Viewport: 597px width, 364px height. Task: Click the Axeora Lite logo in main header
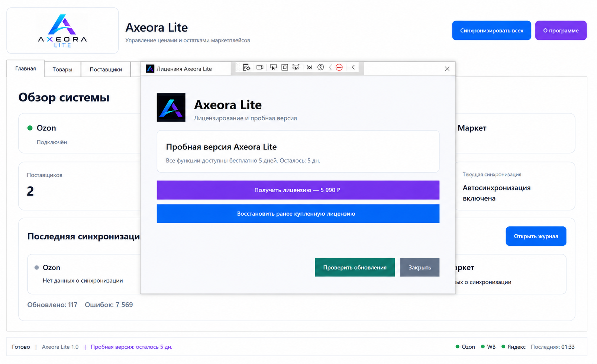(62, 31)
